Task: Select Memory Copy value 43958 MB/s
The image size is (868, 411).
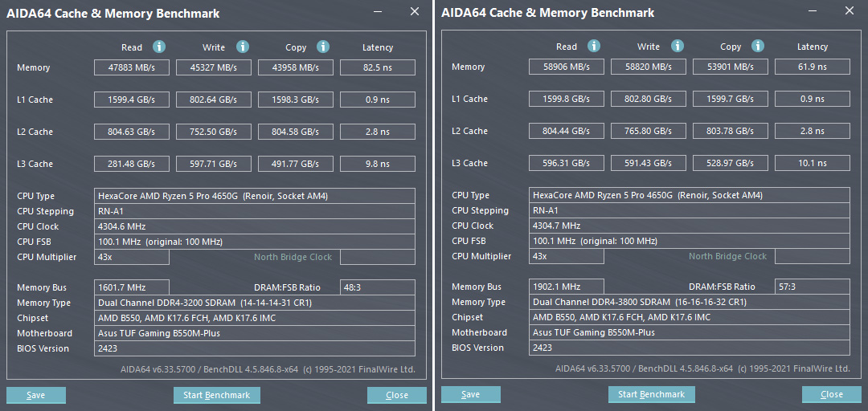Action: pos(296,67)
